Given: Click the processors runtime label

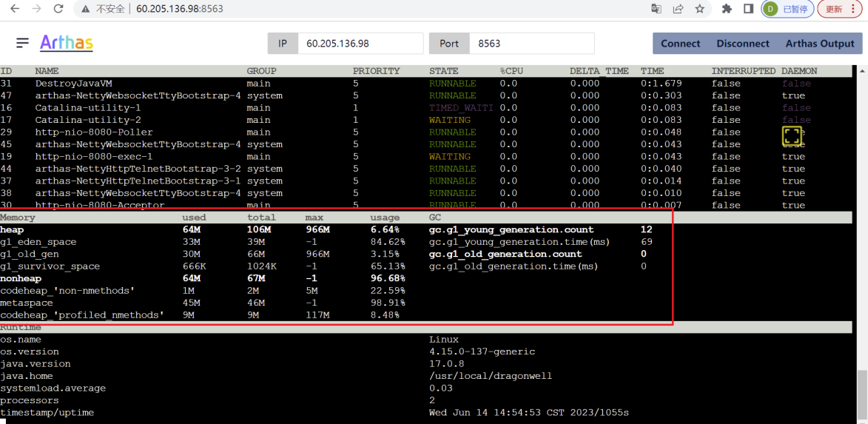Looking at the screenshot, I should coord(30,400).
